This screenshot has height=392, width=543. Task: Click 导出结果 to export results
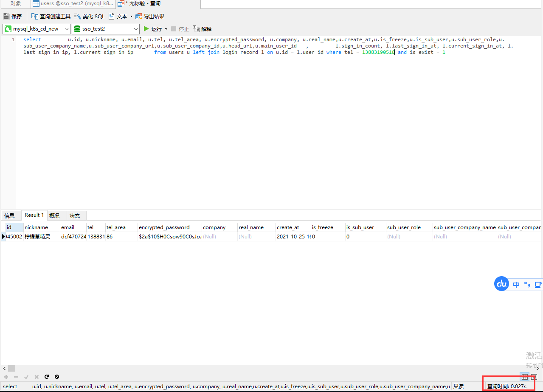tap(150, 17)
